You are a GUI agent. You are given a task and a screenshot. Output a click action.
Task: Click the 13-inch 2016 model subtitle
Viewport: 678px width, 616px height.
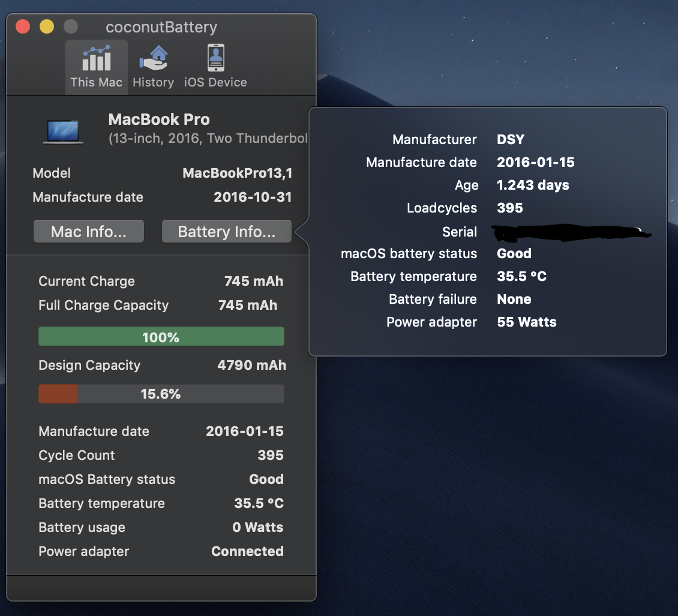[x=208, y=139]
